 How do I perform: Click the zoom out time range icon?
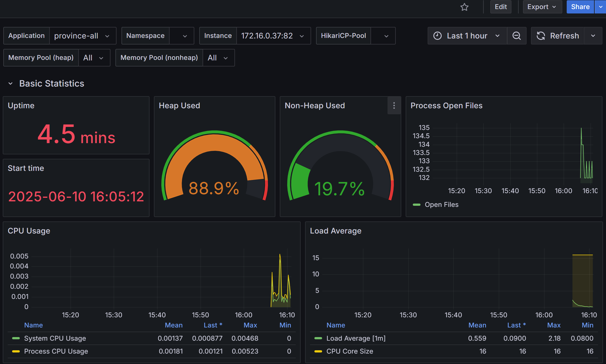click(516, 36)
